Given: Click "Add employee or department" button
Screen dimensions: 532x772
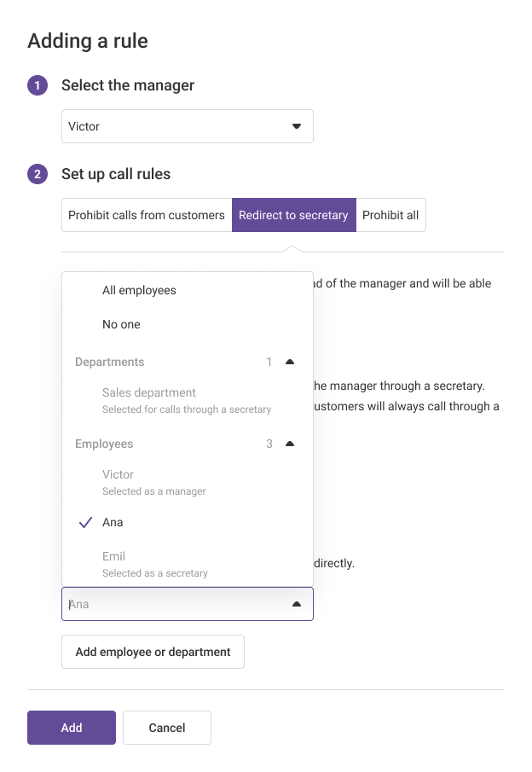Looking at the screenshot, I should 153,652.
